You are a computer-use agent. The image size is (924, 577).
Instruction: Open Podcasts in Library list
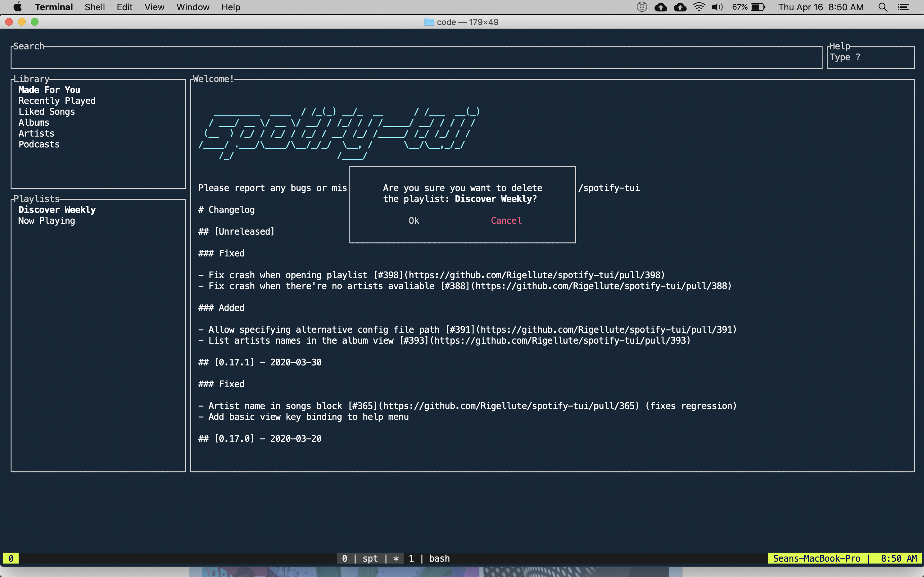click(39, 145)
